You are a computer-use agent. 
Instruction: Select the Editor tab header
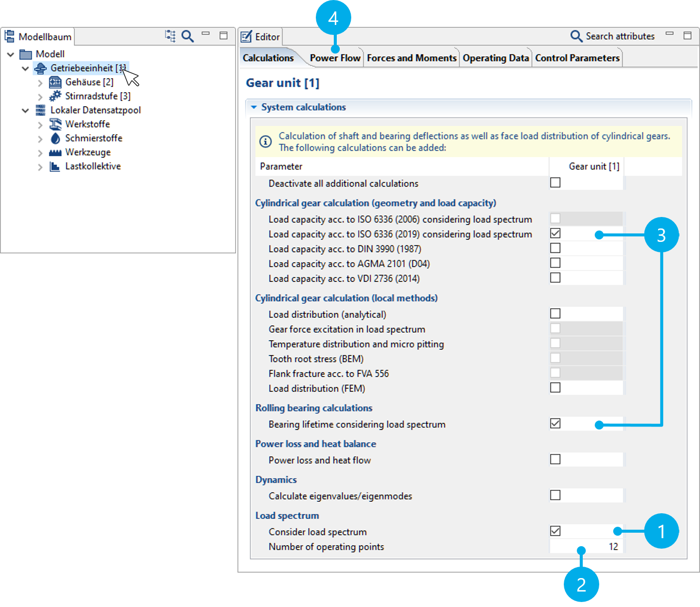pyautogui.click(x=261, y=36)
